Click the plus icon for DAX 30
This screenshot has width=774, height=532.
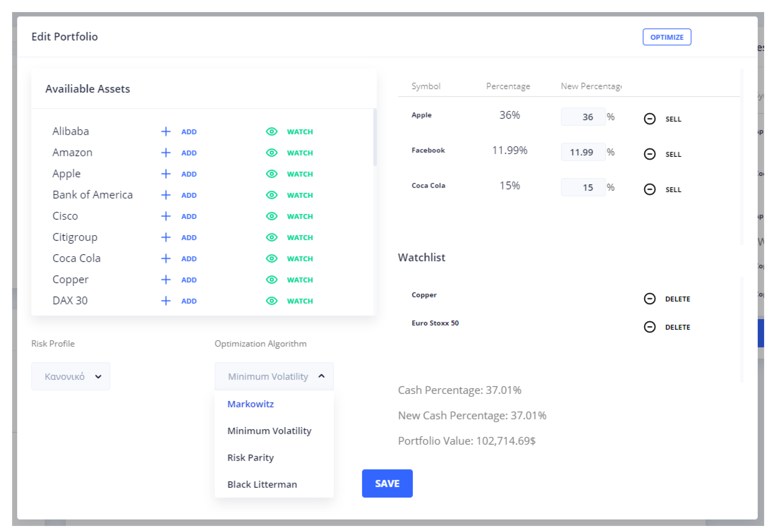click(166, 301)
